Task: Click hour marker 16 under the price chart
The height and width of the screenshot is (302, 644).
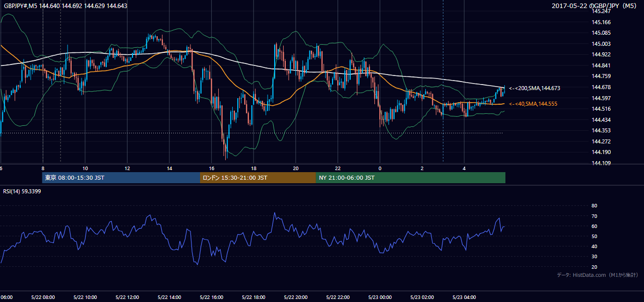Action: 212,169
